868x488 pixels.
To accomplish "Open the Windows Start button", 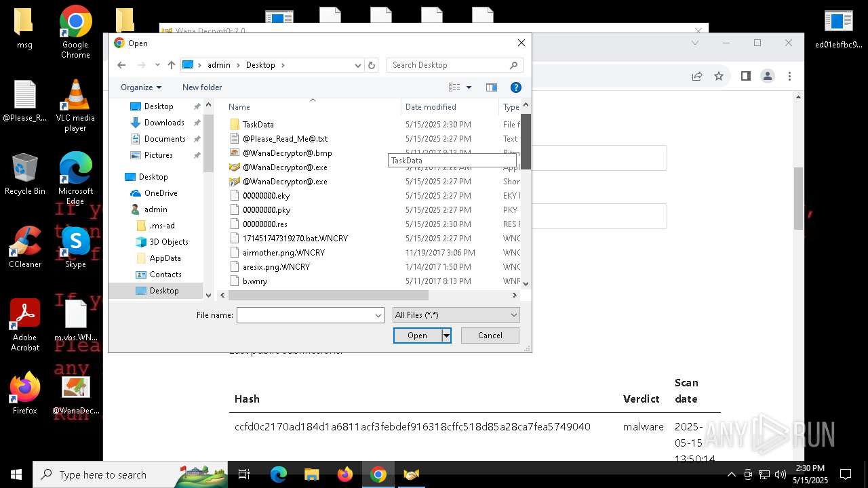I will (x=16, y=474).
